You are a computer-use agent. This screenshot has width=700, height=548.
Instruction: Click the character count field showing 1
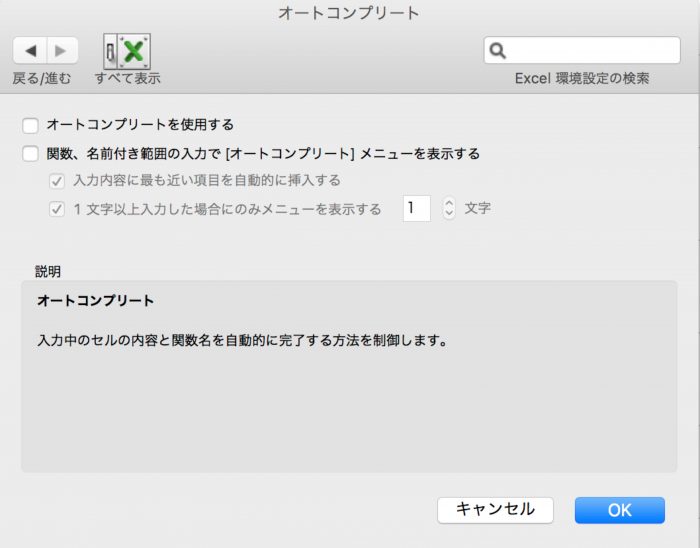coord(416,208)
